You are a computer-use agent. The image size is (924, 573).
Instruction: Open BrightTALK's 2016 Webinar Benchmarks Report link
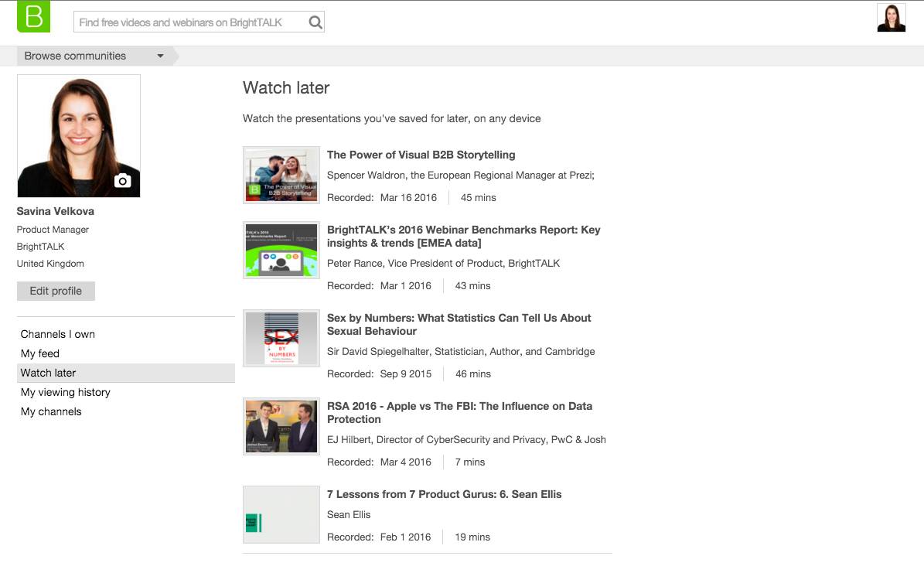(x=463, y=237)
